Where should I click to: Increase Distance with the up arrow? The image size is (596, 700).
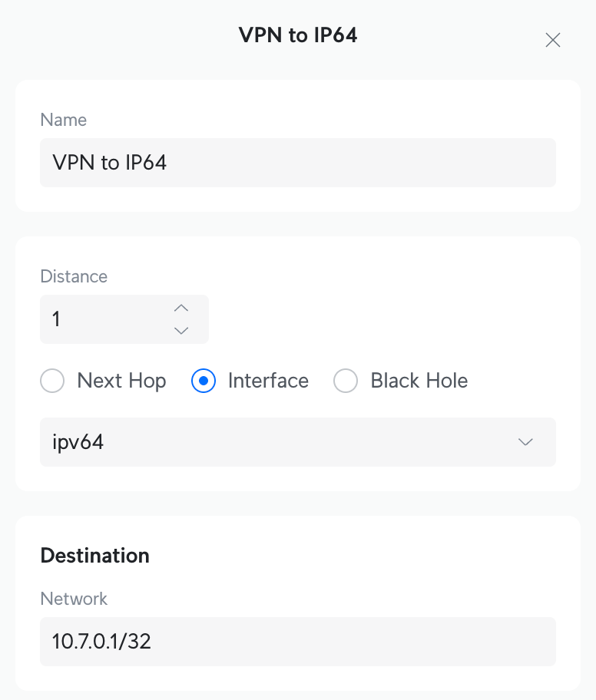point(181,308)
